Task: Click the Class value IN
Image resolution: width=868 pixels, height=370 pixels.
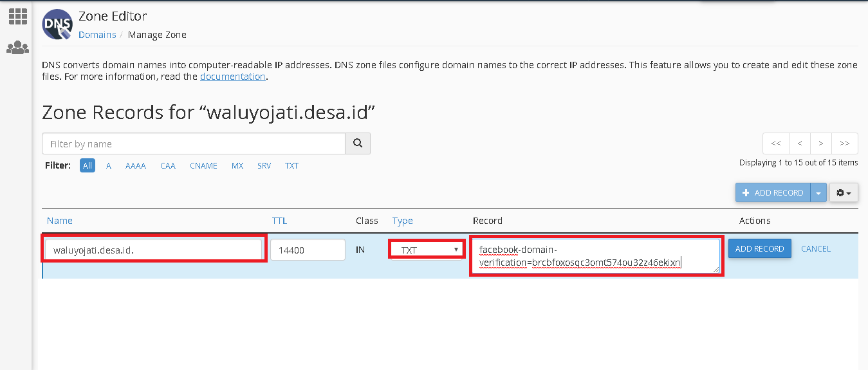Action: point(360,249)
